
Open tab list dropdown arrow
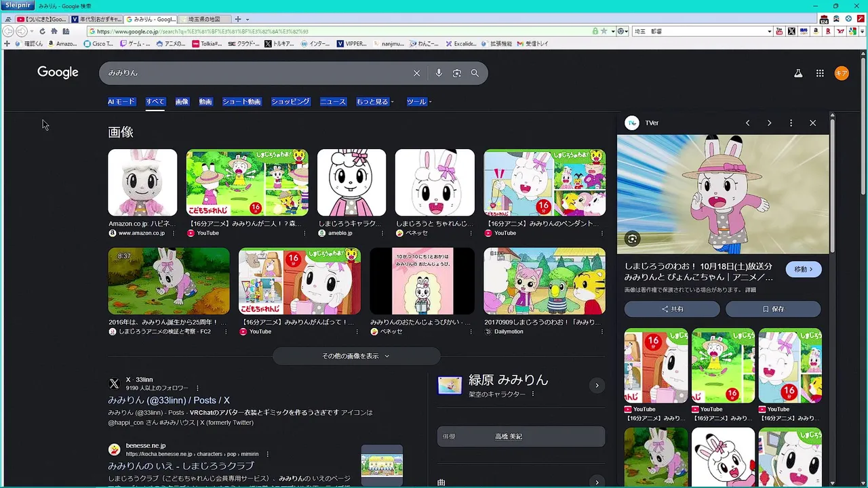click(x=248, y=19)
